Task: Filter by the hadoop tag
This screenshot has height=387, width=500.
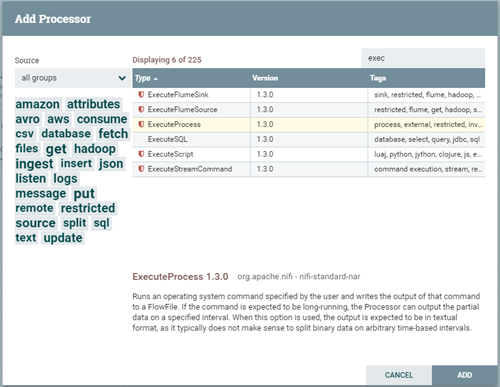Action: coord(95,149)
